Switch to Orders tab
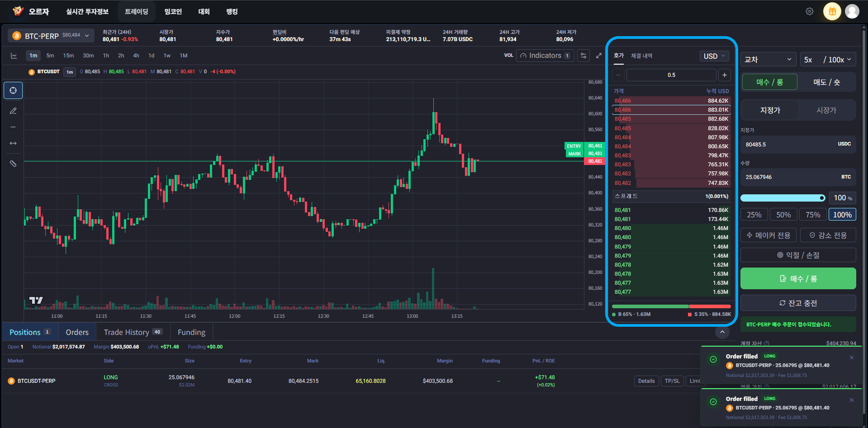868x428 pixels. click(77, 332)
